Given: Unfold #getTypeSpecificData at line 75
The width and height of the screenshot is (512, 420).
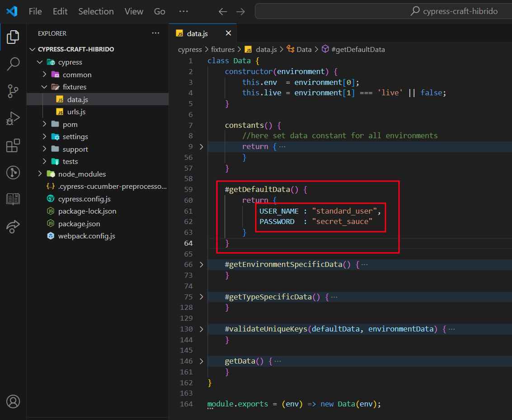Looking at the screenshot, I should [202, 297].
